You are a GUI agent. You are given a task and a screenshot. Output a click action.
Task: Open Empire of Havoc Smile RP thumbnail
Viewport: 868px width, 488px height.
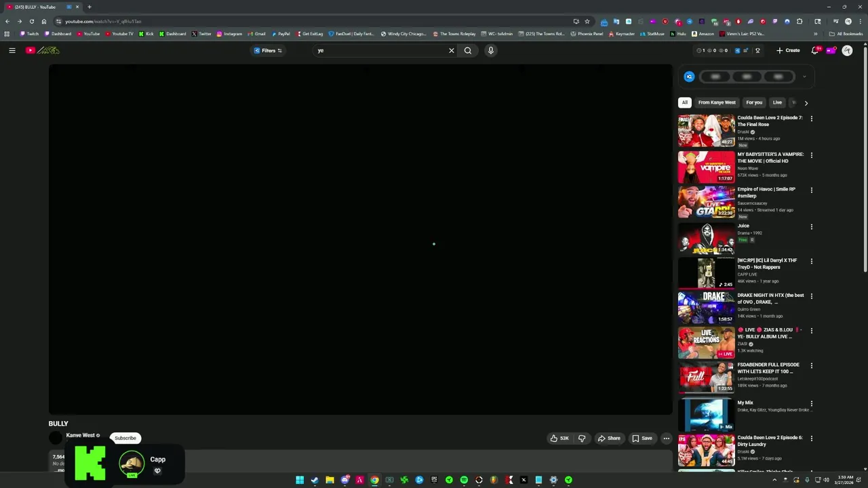706,201
